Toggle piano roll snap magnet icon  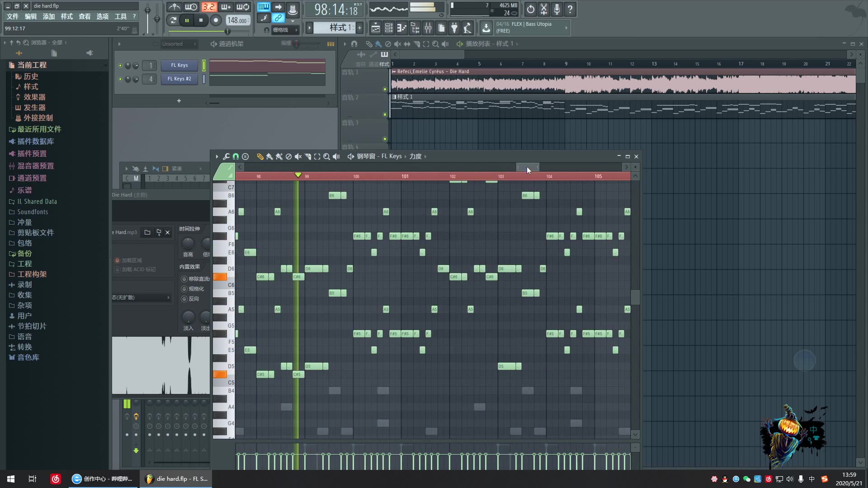pyautogui.click(x=236, y=156)
